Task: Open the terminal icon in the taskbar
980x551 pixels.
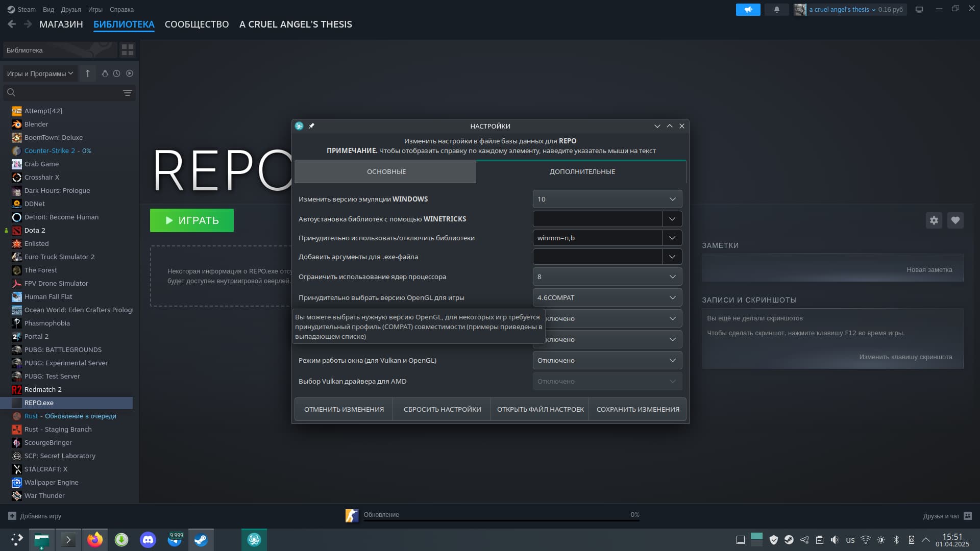Action: tap(68, 540)
